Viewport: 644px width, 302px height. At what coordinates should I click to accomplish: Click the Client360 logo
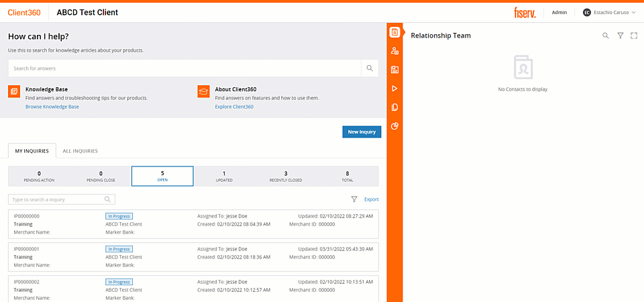tap(24, 12)
